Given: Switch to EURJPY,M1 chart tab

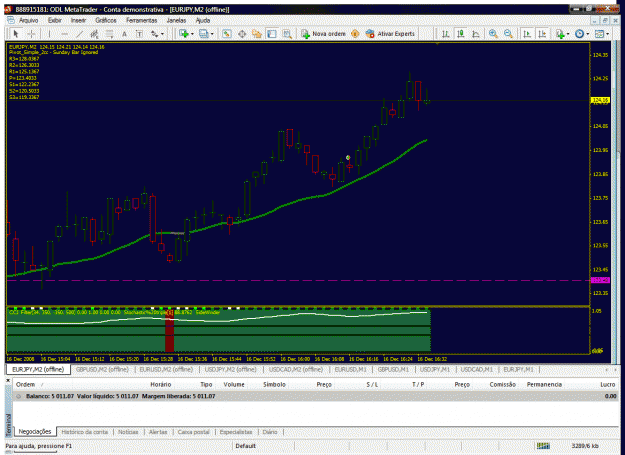Looking at the screenshot, I should 518,369.
